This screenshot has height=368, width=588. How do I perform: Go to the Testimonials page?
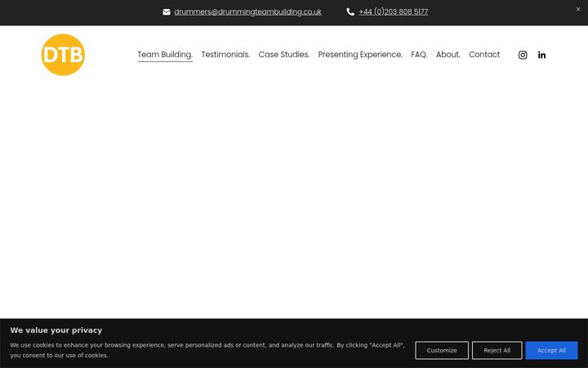225,55
